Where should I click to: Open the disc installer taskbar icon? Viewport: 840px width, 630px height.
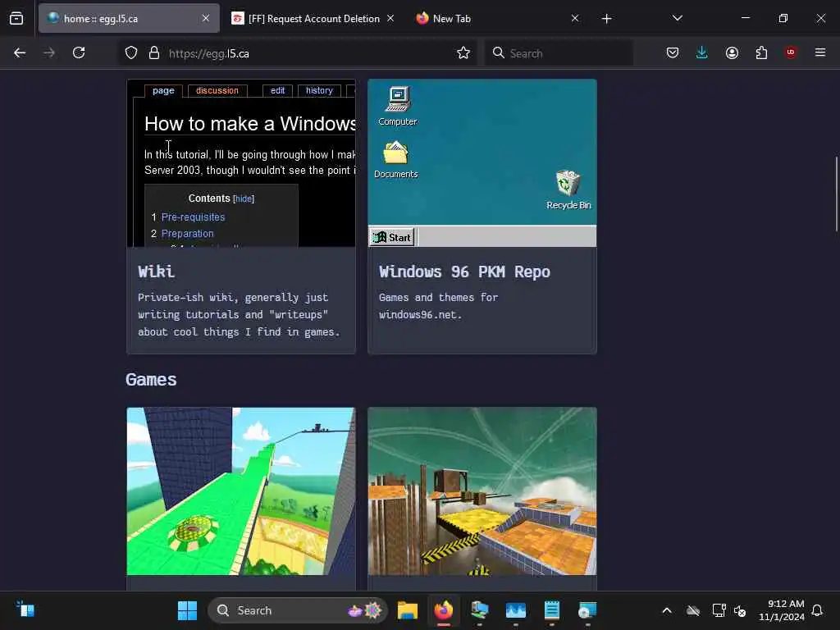[x=587, y=610]
